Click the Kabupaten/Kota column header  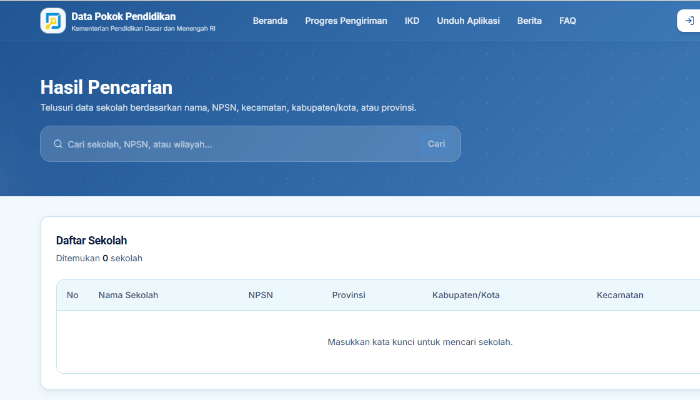466,295
